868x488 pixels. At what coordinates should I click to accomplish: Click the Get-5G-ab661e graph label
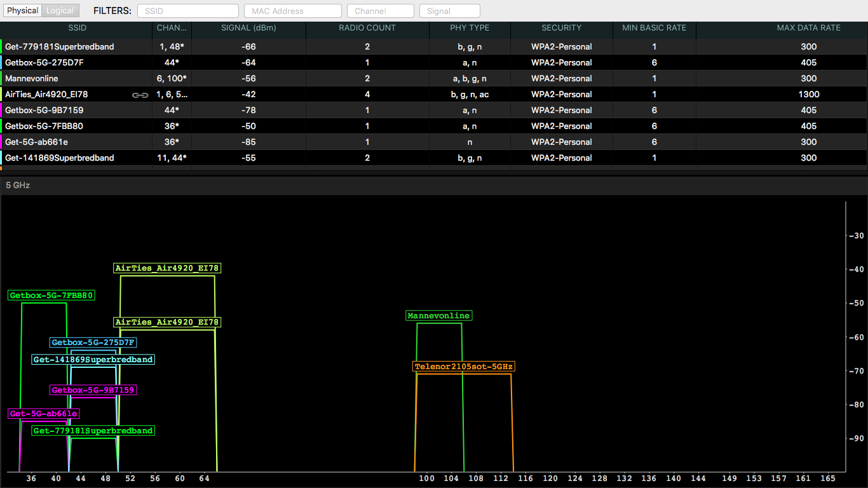tap(44, 414)
